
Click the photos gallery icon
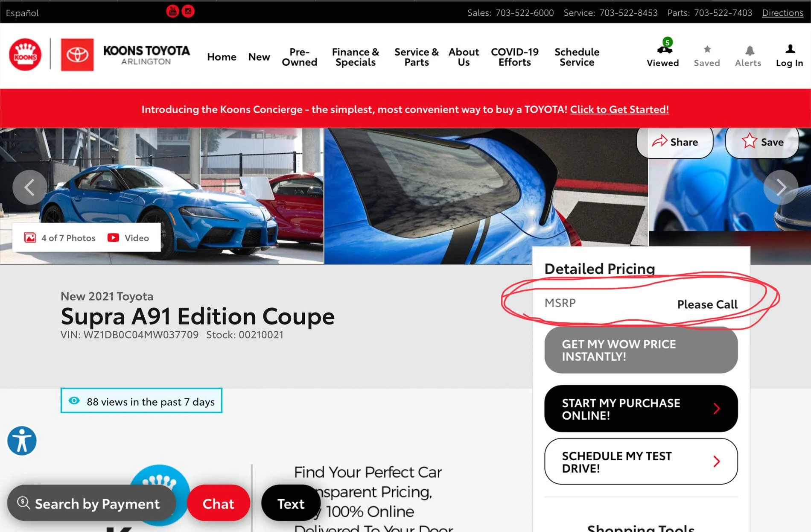30,237
